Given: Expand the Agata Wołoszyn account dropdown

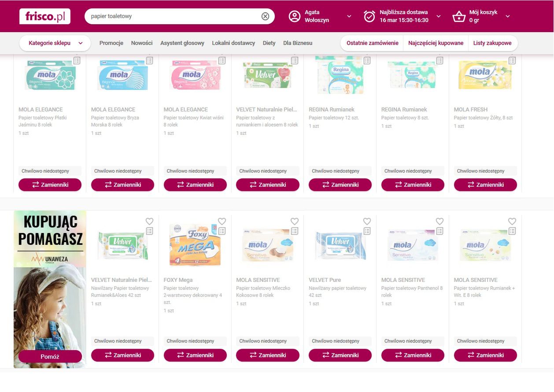Looking at the screenshot, I should [349, 16].
